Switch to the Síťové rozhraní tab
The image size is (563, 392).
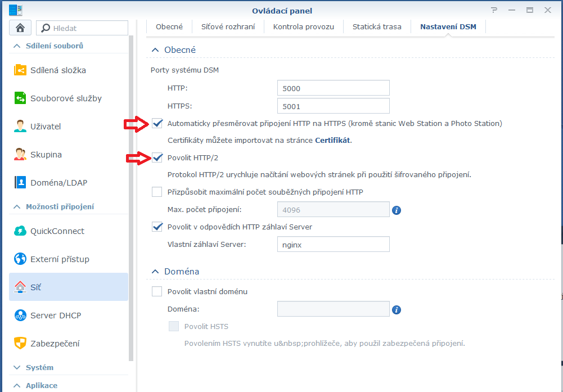pyautogui.click(x=228, y=26)
